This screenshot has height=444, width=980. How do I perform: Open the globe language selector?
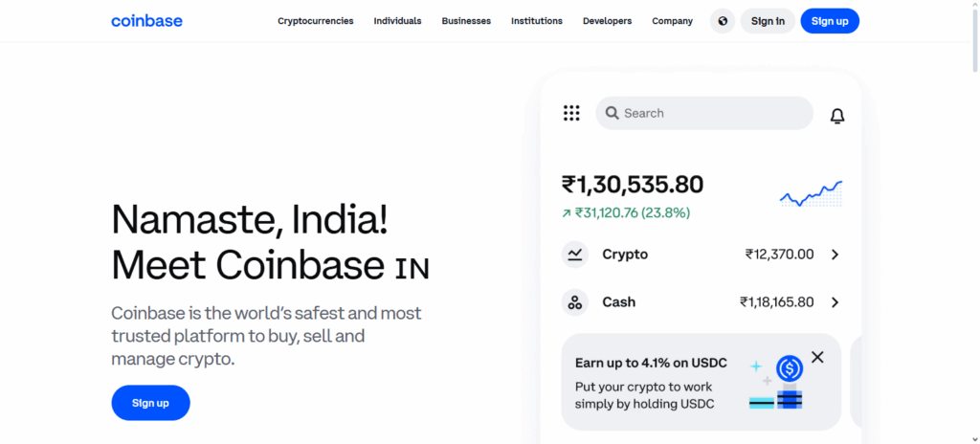click(x=723, y=21)
